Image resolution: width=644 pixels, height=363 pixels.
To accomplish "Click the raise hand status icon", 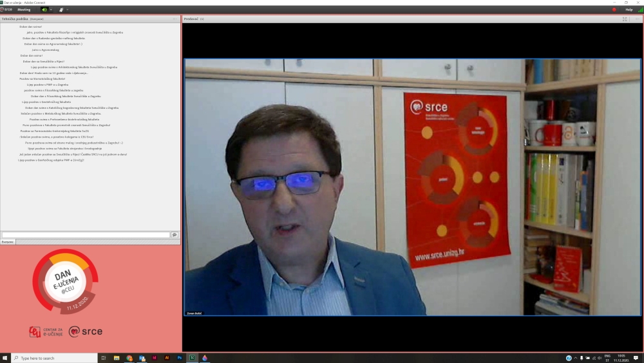I will [x=61, y=10].
